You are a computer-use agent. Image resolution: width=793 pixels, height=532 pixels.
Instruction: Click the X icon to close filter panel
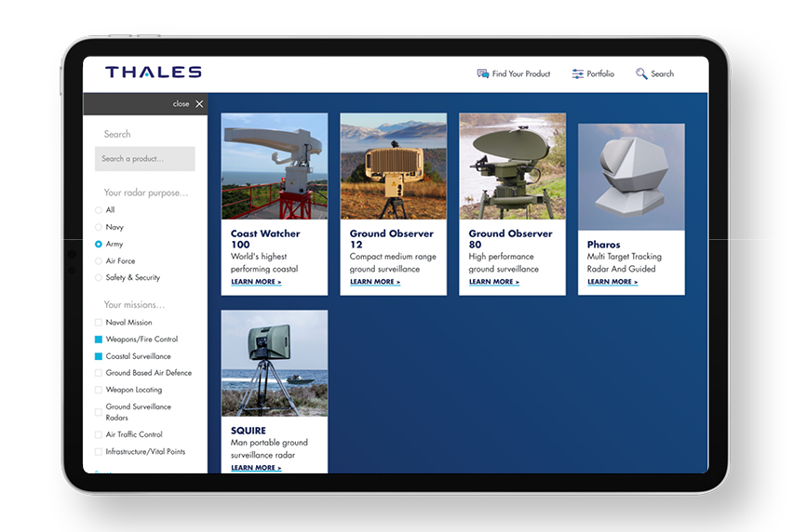pyautogui.click(x=200, y=103)
